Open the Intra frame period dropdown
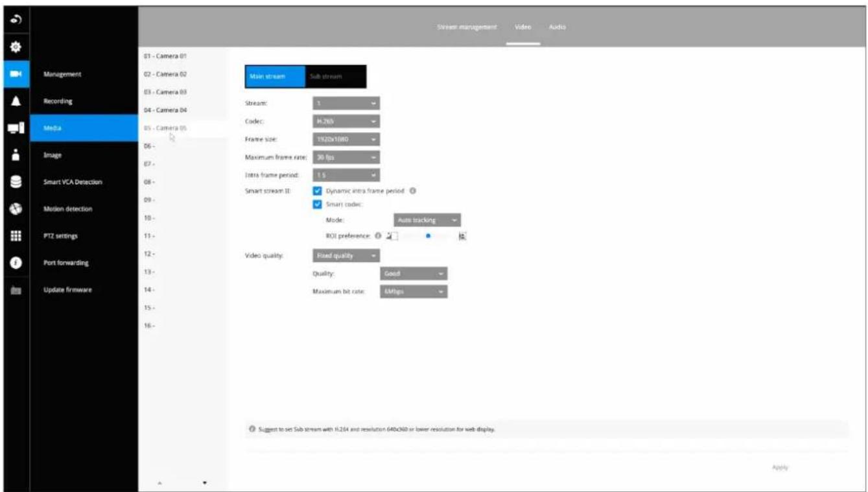 (346, 175)
